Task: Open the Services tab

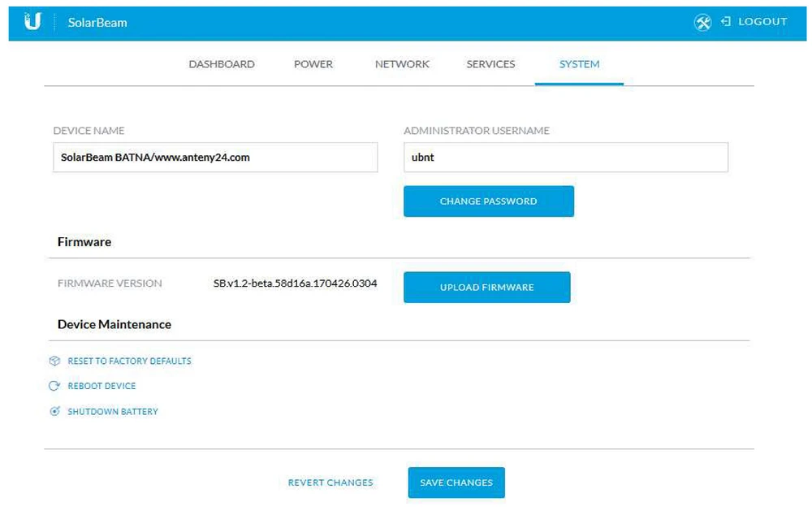Action: 490,63
